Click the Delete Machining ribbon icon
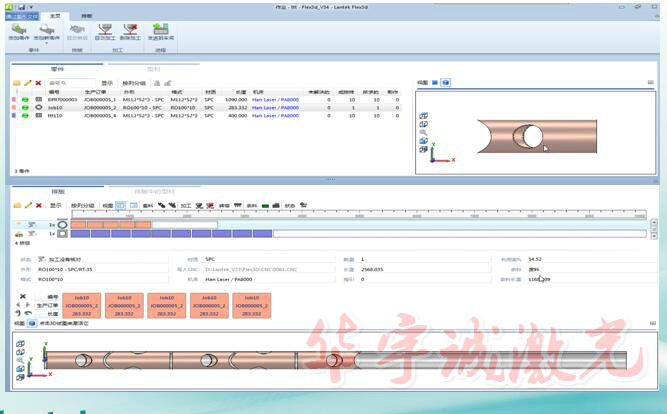 [x=130, y=31]
